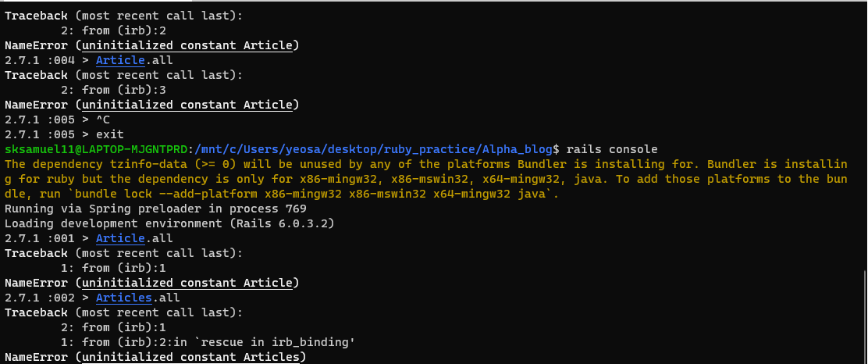Viewport: 868px width, 364px height.
Task: Click the green sksamuel11@LAPTOP-MJGNTPRD prompt text
Action: click(x=96, y=149)
